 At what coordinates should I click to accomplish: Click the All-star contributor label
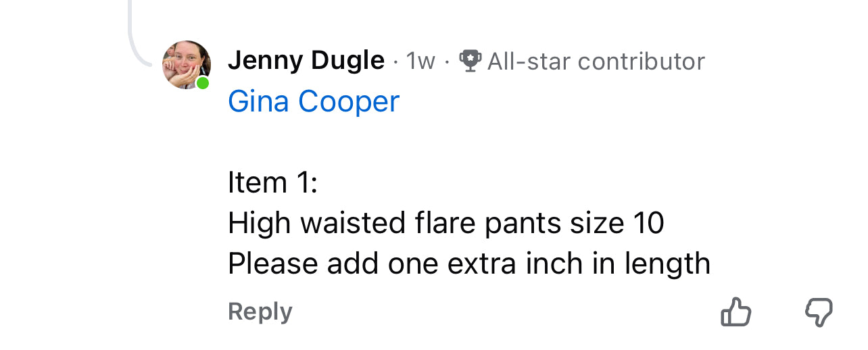pos(596,61)
